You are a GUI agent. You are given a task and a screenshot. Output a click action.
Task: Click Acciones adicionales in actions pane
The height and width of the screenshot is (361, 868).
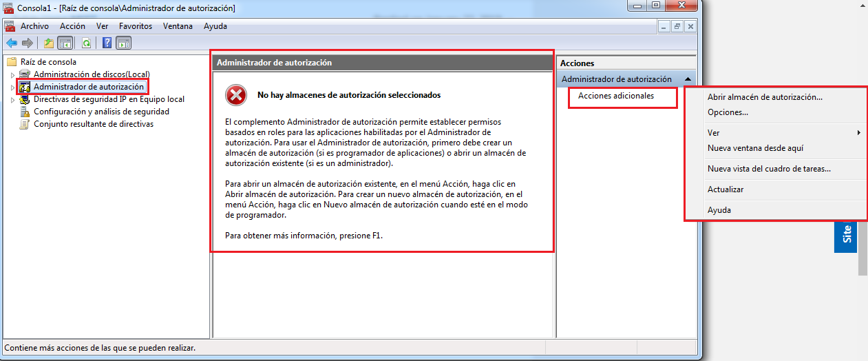[616, 96]
